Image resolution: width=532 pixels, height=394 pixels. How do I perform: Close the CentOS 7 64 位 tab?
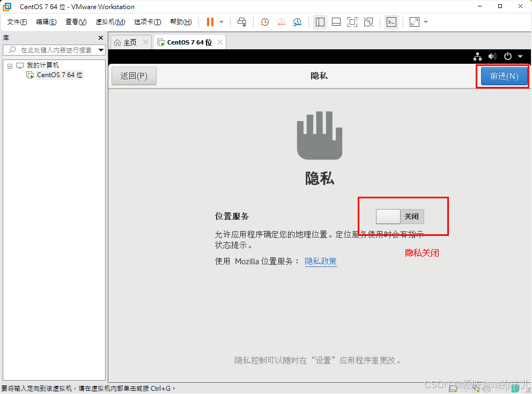tap(220, 42)
